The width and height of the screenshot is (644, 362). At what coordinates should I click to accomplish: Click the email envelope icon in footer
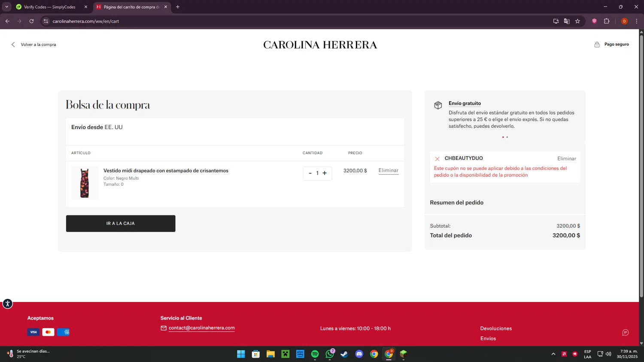(x=164, y=328)
